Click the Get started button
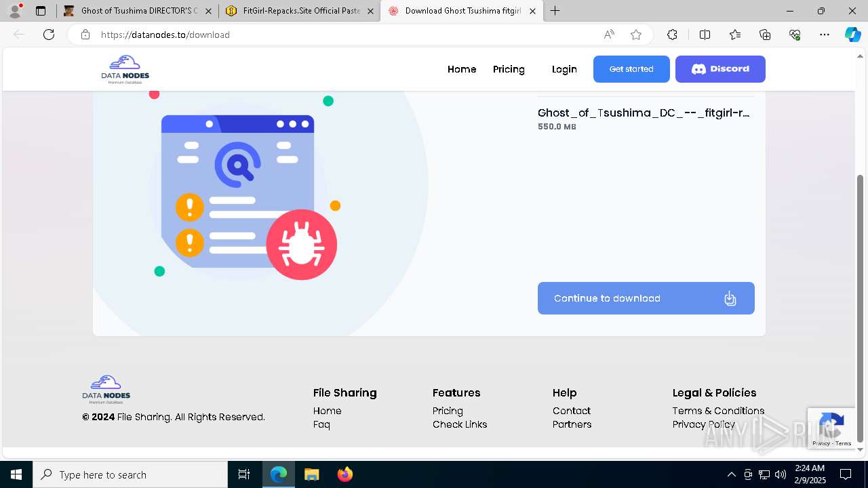The height and width of the screenshot is (488, 868). (x=631, y=69)
